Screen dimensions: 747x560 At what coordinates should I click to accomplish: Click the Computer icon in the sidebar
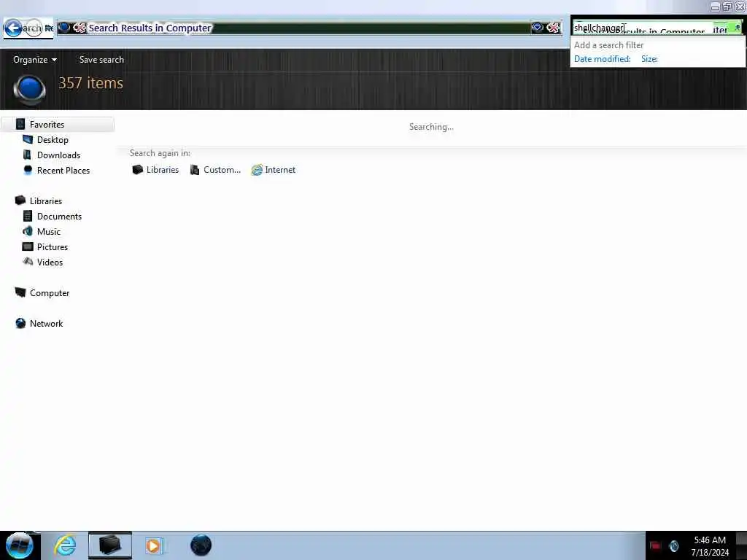pyautogui.click(x=20, y=292)
